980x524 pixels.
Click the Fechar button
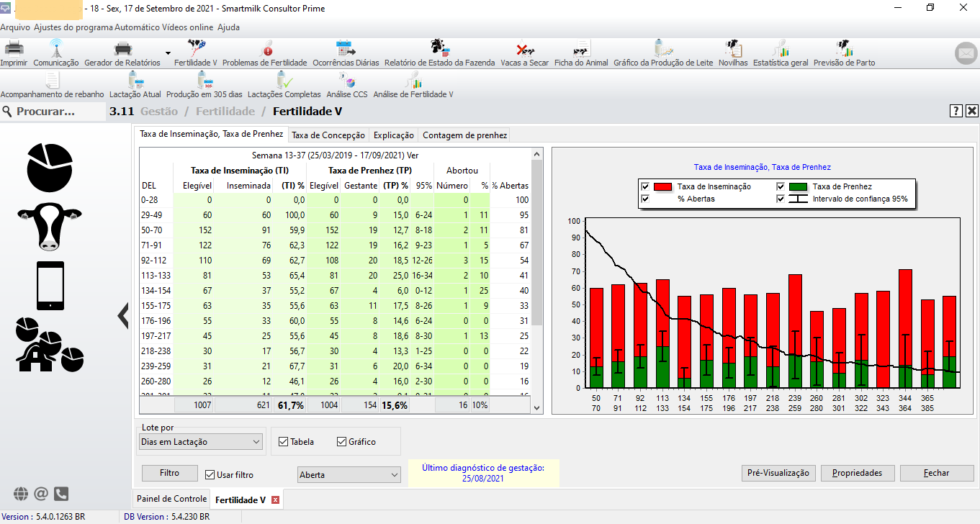click(x=938, y=473)
